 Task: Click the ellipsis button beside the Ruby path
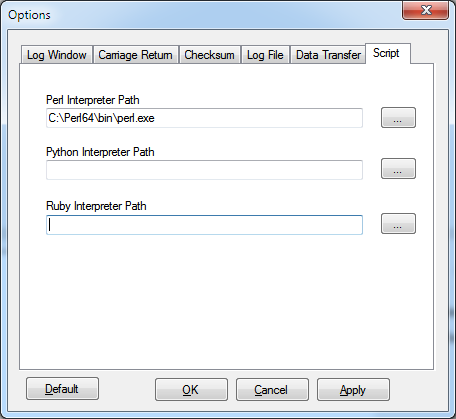pyautogui.click(x=398, y=224)
